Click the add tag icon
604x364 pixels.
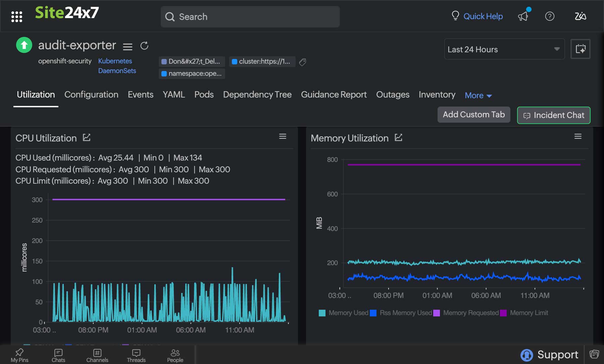click(302, 62)
